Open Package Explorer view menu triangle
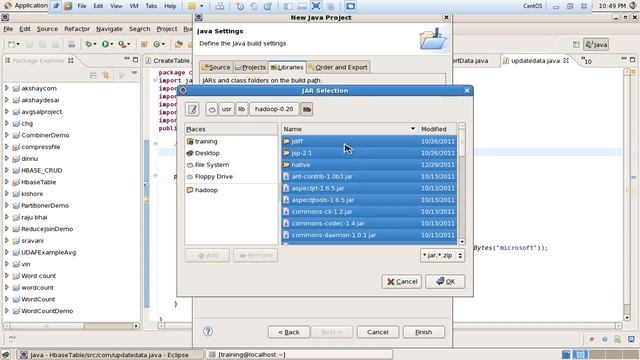640x360 pixels. pyautogui.click(x=134, y=73)
